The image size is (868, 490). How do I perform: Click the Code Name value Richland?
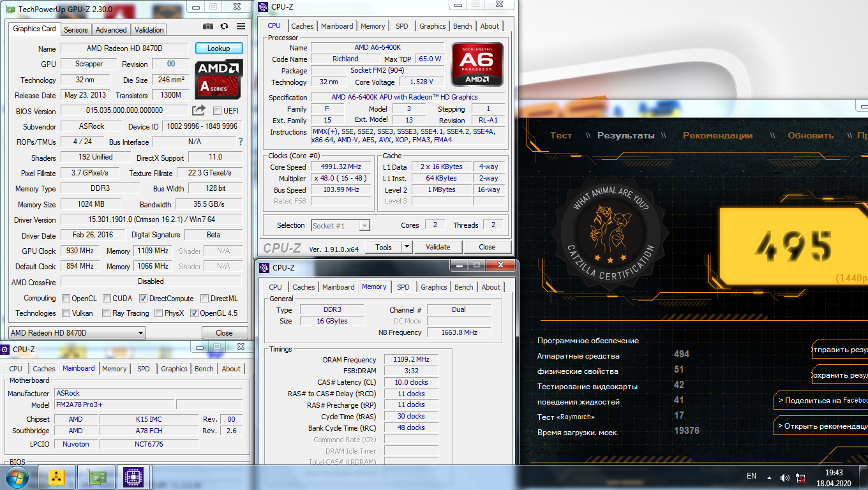345,59
